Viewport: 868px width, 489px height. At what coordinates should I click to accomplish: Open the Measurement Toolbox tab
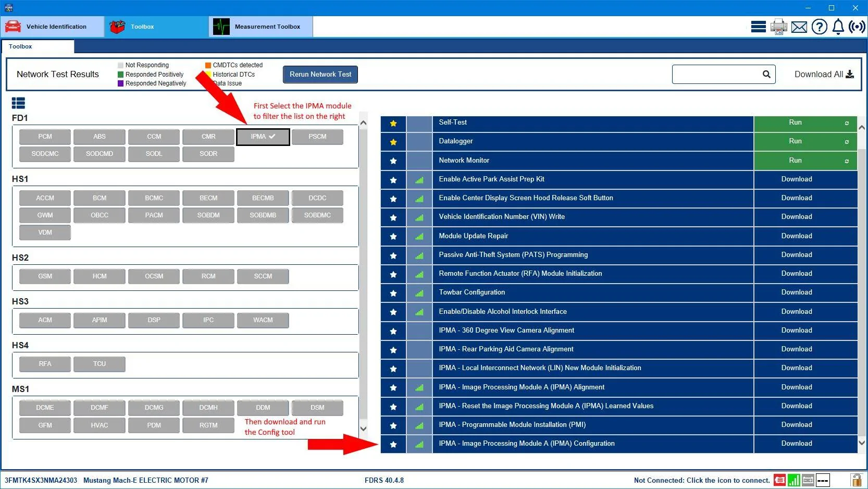point(261,27)
